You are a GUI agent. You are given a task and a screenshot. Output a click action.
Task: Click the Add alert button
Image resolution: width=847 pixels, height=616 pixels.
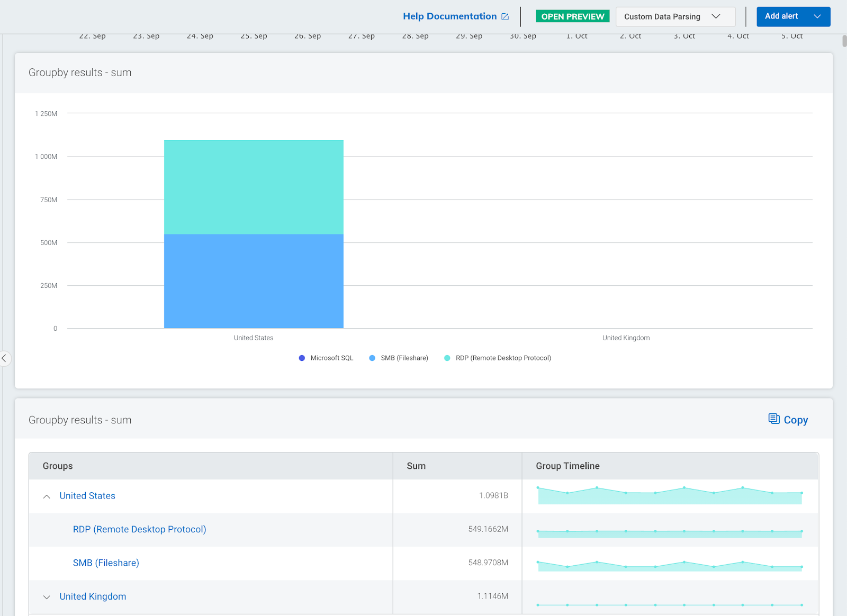click(781, 16)
